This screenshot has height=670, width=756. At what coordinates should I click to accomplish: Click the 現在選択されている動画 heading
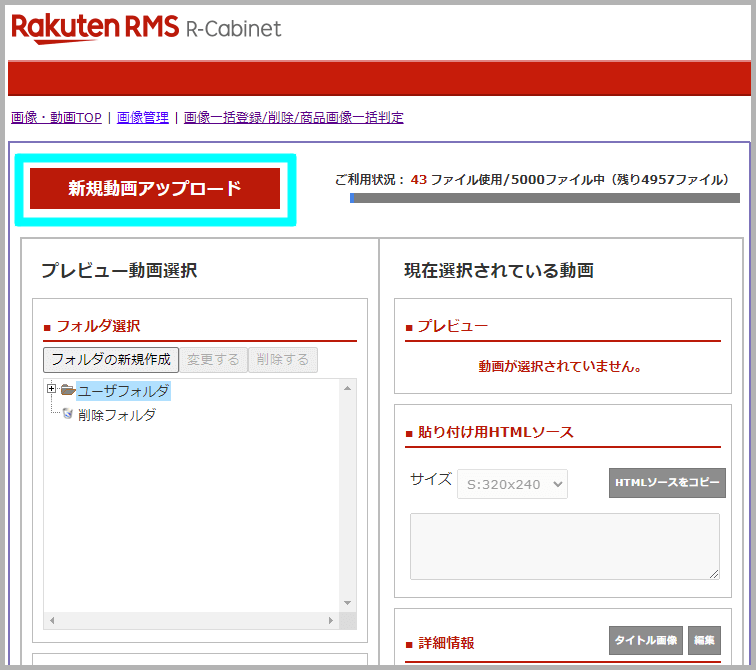499,270
